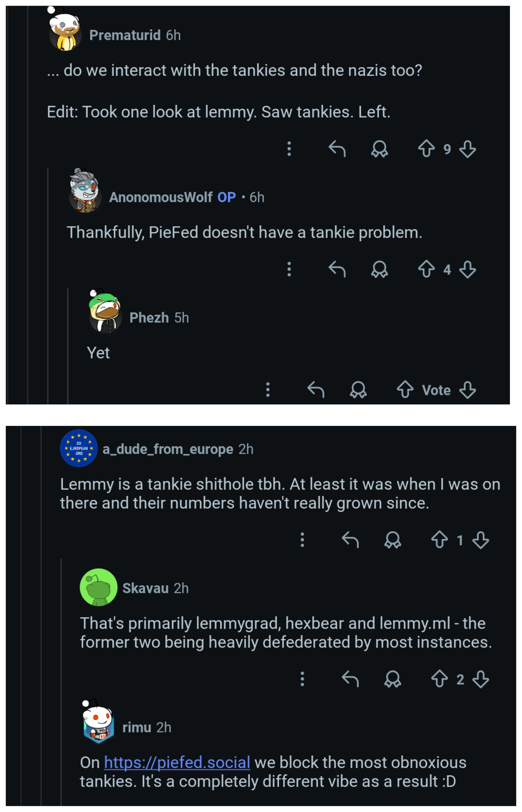Click Skavau's green avatar
The image size is (522, 812).
point(98,587)
